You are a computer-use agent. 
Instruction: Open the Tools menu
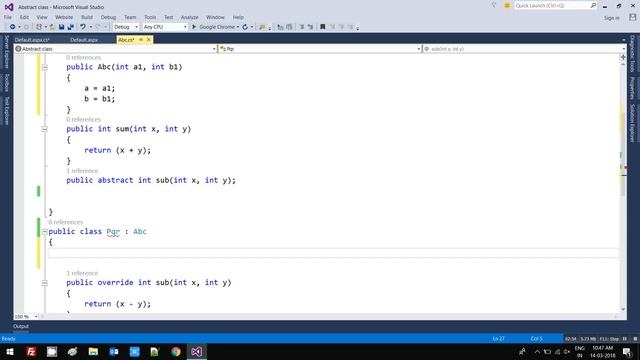click(150, 17)
